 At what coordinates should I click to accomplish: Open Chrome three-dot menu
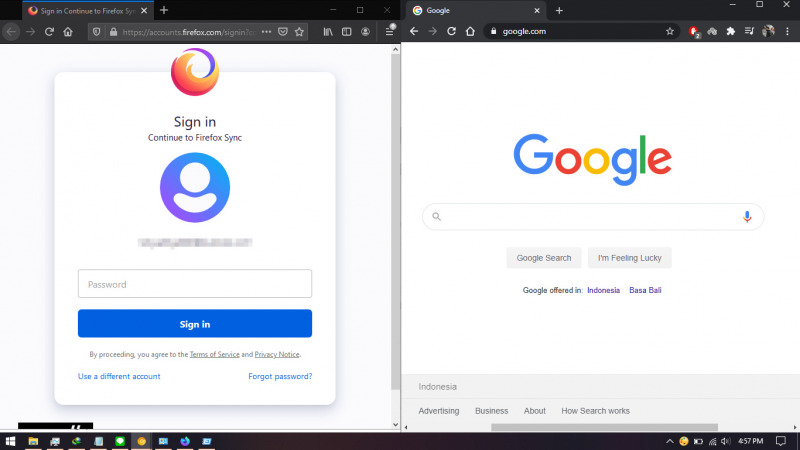point(787,31)
